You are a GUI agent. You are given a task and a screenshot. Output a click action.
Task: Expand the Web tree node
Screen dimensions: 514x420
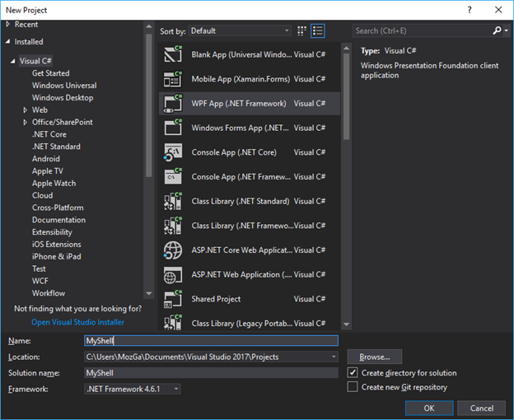point(26,110)
